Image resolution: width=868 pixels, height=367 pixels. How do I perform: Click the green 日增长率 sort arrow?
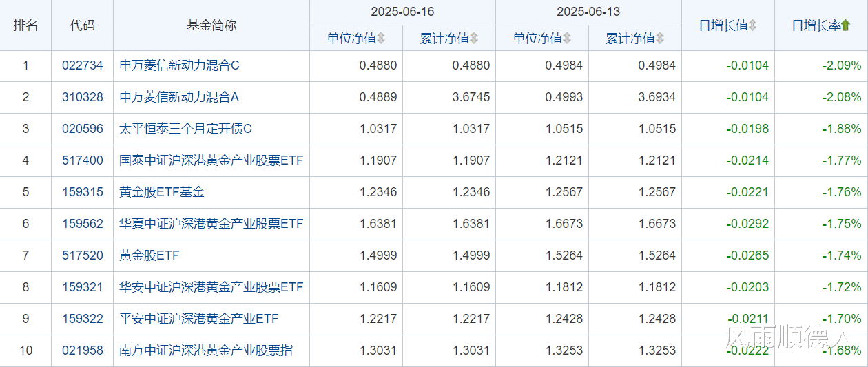tap(846, 25)
